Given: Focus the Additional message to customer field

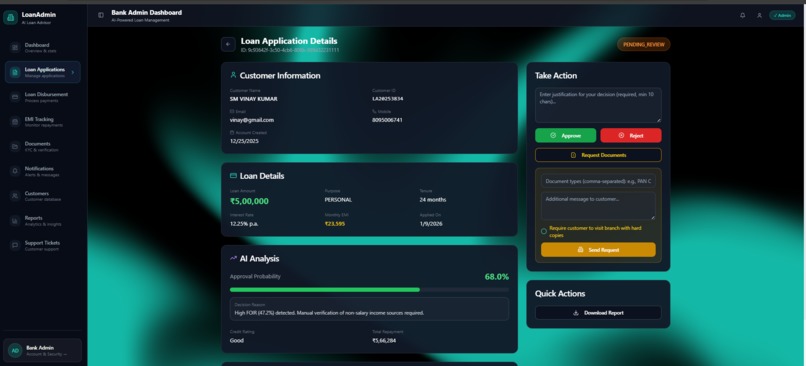Looking at the screenshot, I should click(x=598, y=206).
